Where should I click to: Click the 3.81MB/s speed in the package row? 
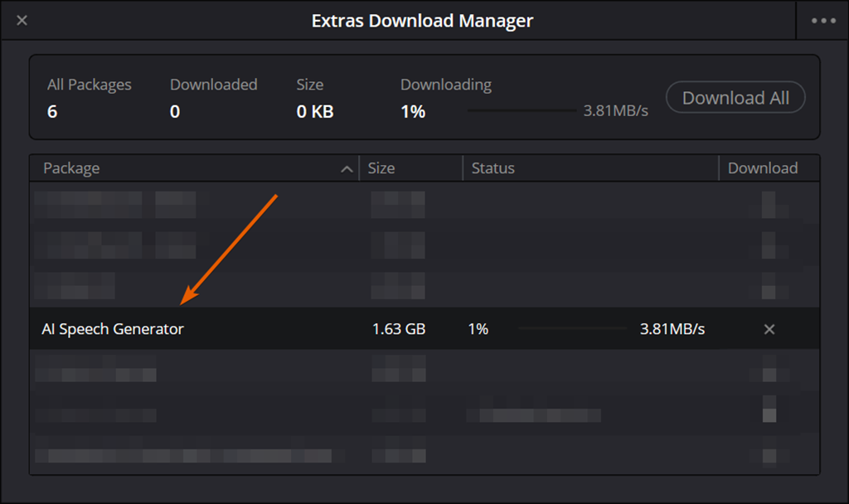click(672, 329)
